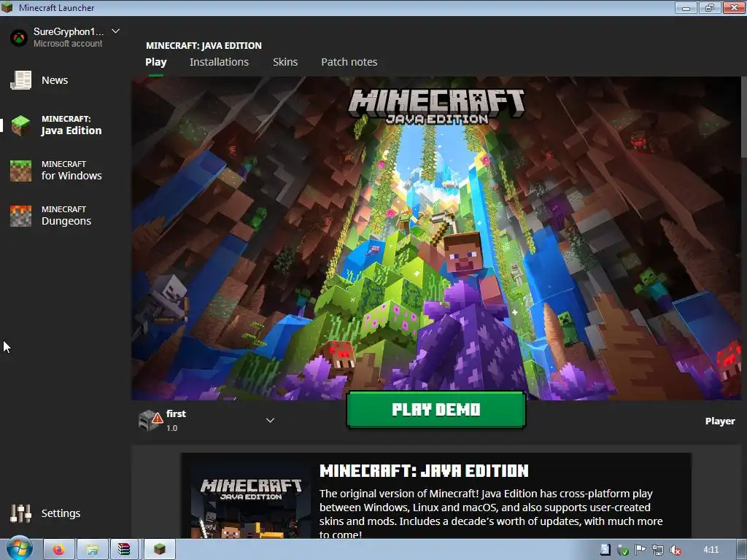Click the 'Microsoft account' text
The height and width of the screenshot is (560, 747).
tap(68, 43)
